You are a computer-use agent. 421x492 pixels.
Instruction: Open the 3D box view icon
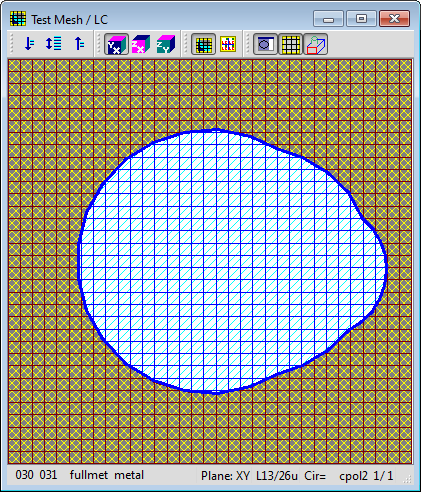point(315,44)
